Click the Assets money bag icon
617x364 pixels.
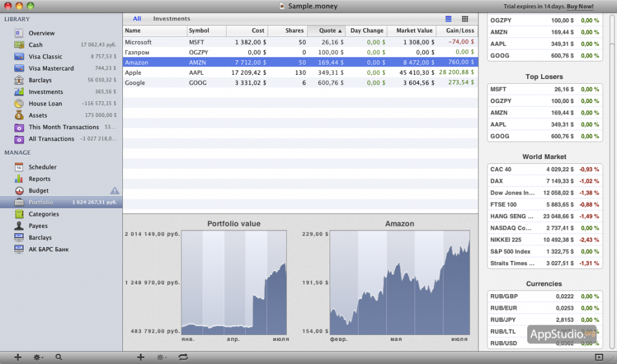point(19,115)
